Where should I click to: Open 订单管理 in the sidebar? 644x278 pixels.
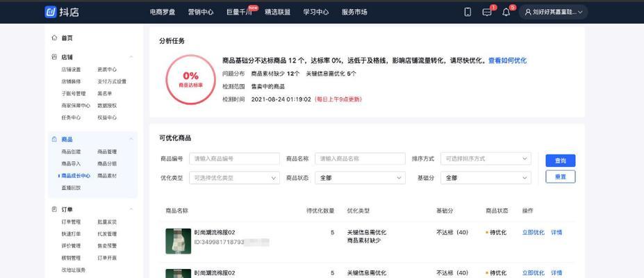pos(71,222)
